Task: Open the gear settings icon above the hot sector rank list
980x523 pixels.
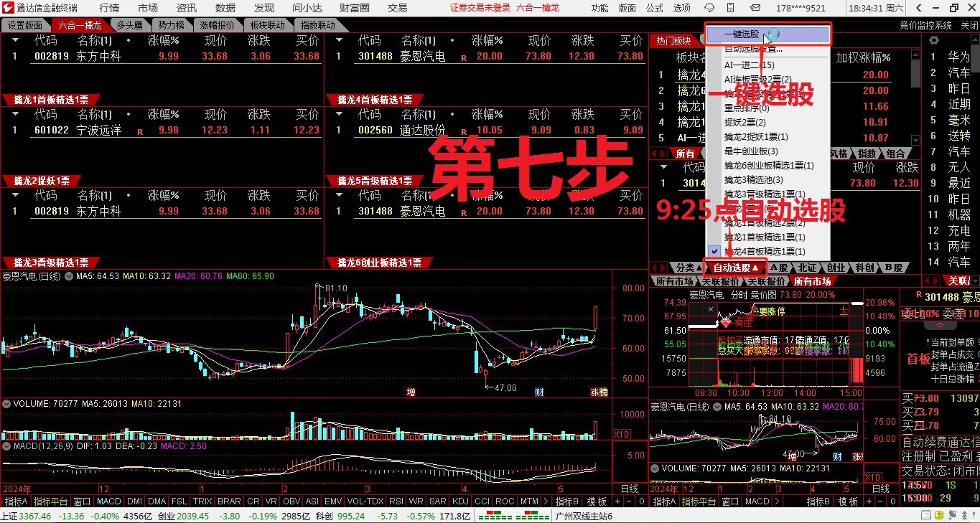Action: click(x=933, y=40)
